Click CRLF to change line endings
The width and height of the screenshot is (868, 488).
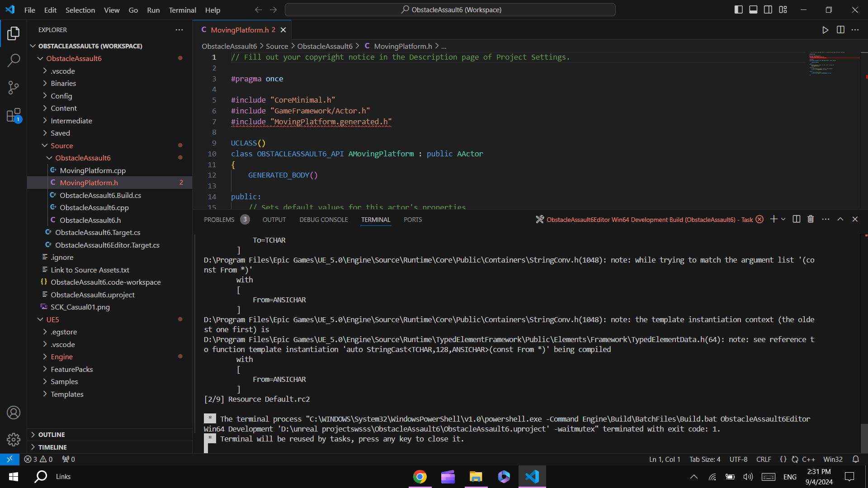[764, 459]
